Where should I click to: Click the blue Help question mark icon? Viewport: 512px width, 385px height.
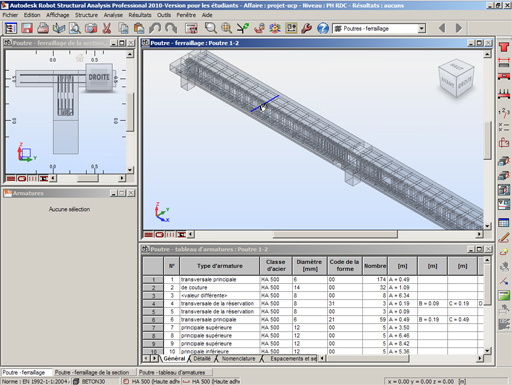click(322, 28)
